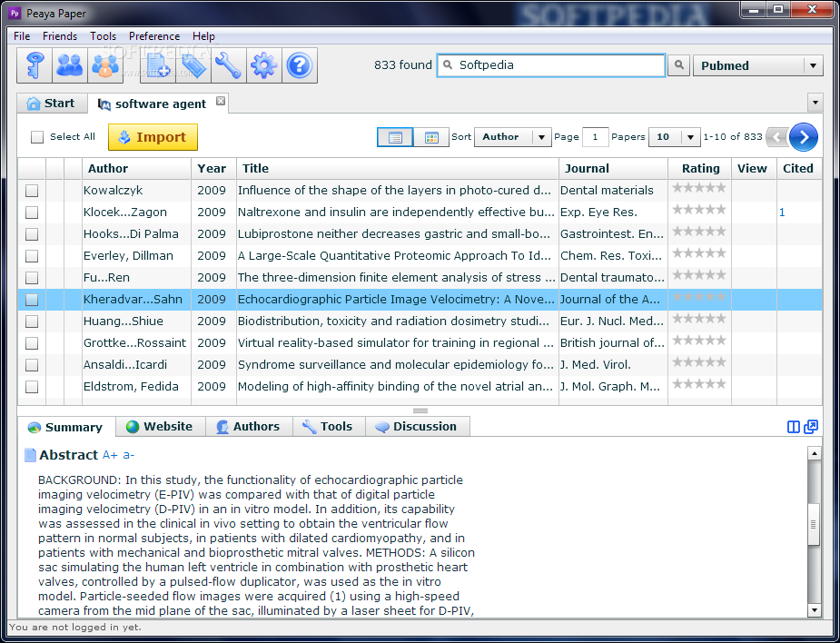Check the Hooks...Di Palma row checkbox

[32, 234]
